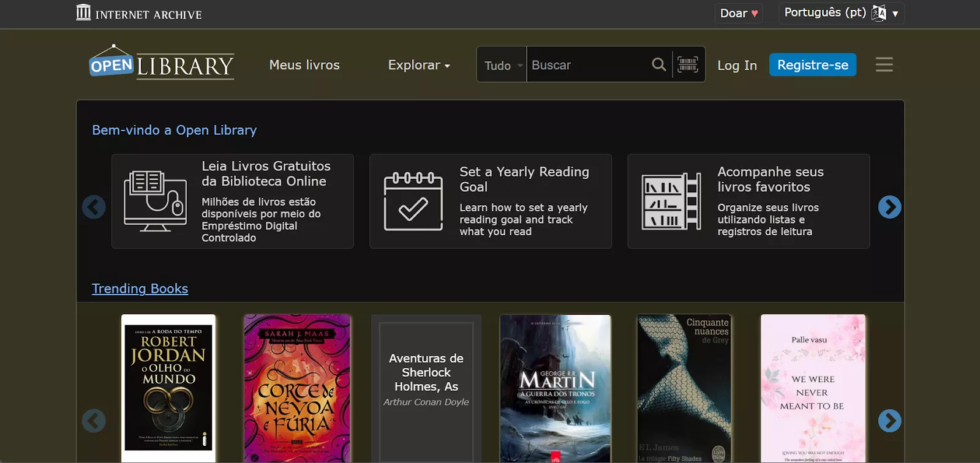Go to Open Library logo homepage
The image size is (980, 463).
point(162,62)
